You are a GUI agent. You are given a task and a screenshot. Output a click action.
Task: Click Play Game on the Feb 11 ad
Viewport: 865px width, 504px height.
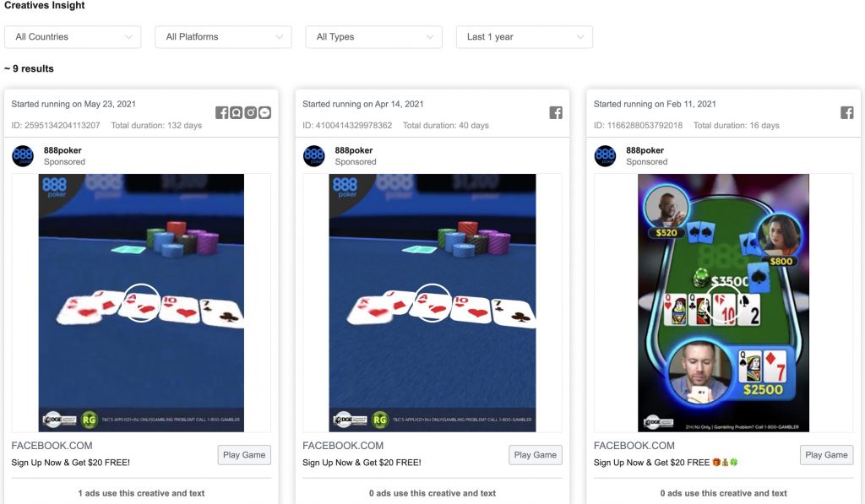click(x=826, y=455)
